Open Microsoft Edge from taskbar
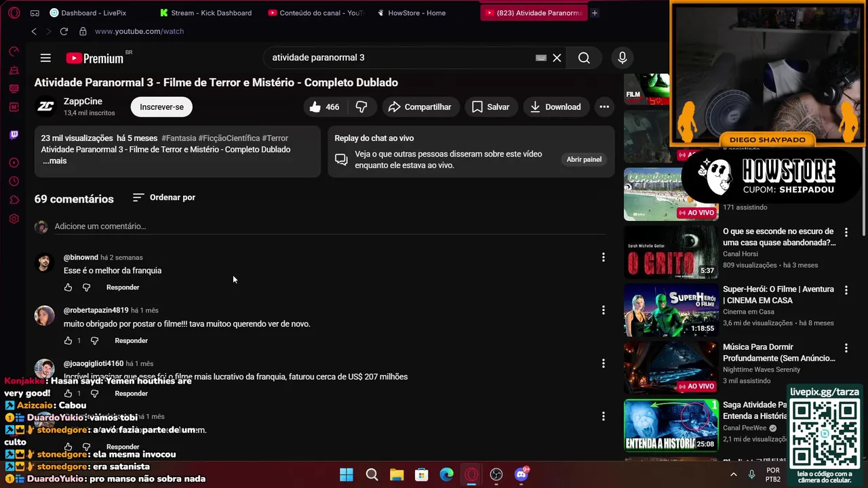The width and height of the screenshot is (868, 488). tap(446, 474)
